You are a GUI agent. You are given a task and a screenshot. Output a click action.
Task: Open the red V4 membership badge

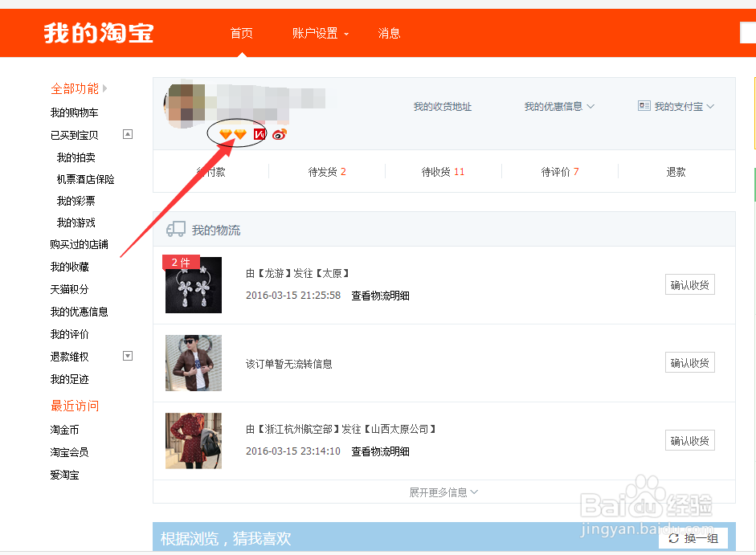259,134
